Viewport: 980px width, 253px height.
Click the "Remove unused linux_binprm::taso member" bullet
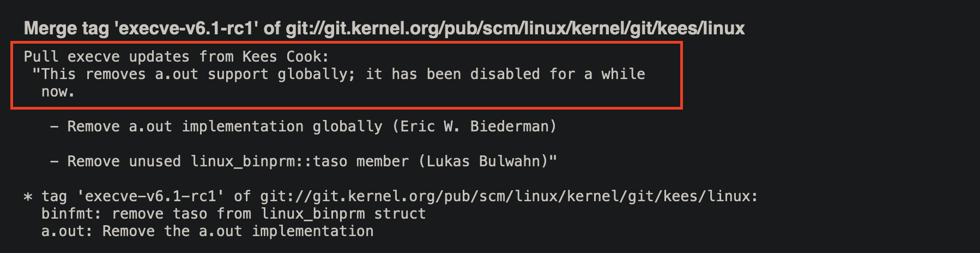point(238,161)
